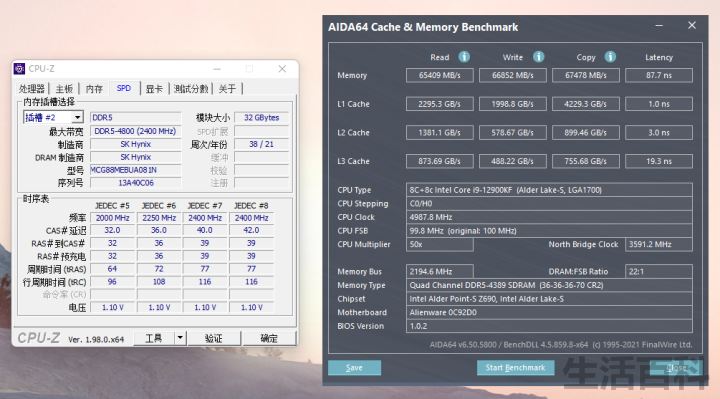The width and height of the screenshot is (720, 399).
Task: Click the CPU Clock value 4987.8 MHz
Action: (549, 217)
